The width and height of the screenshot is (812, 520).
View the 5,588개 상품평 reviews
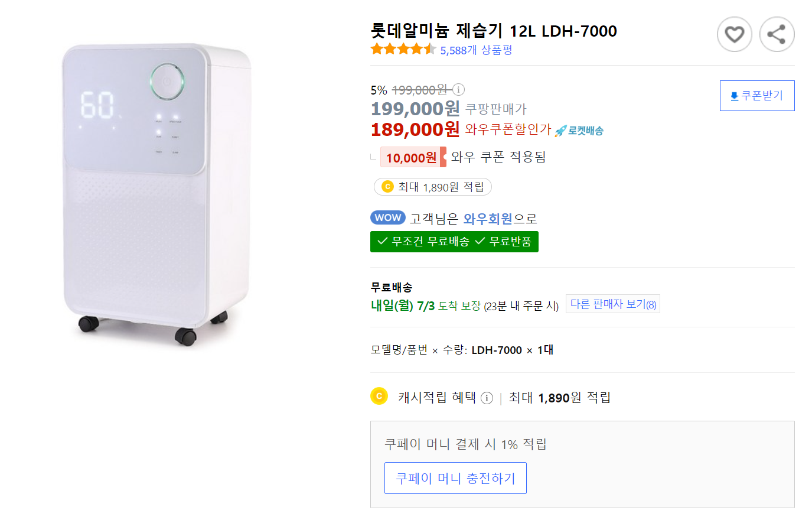[477, 50]
